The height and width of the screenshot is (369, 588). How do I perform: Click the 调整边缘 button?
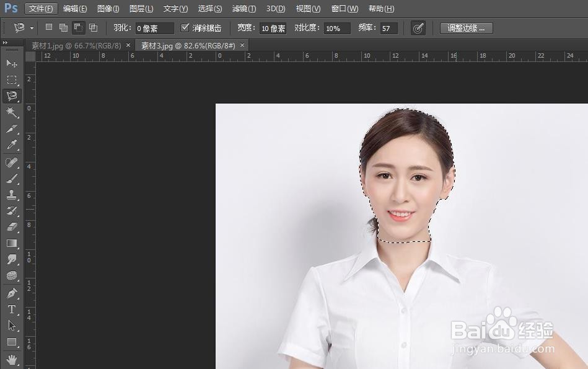(x=466, y=28)
